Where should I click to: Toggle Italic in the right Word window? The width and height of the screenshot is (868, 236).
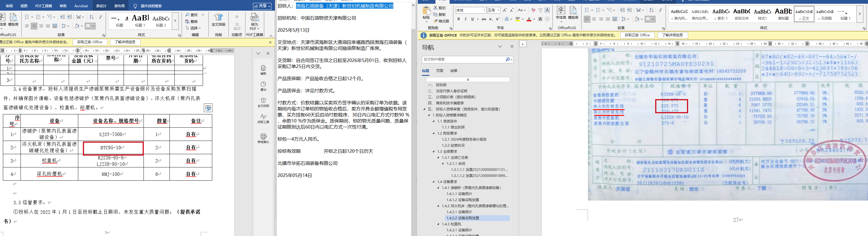pos(465,19)
